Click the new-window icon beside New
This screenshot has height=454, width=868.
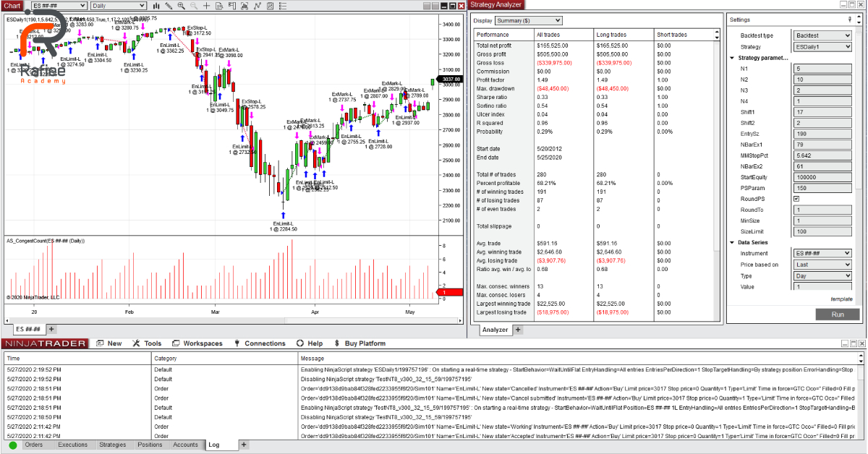click(99, 343)
